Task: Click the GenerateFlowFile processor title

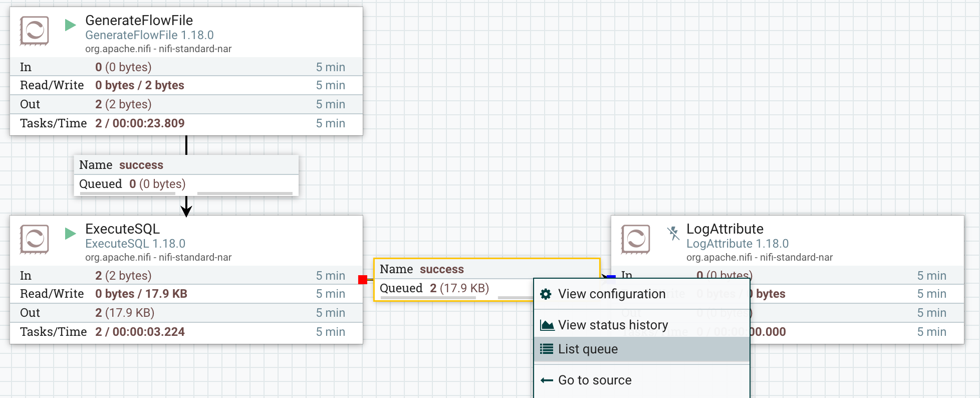Action: [x=139, y=21]
